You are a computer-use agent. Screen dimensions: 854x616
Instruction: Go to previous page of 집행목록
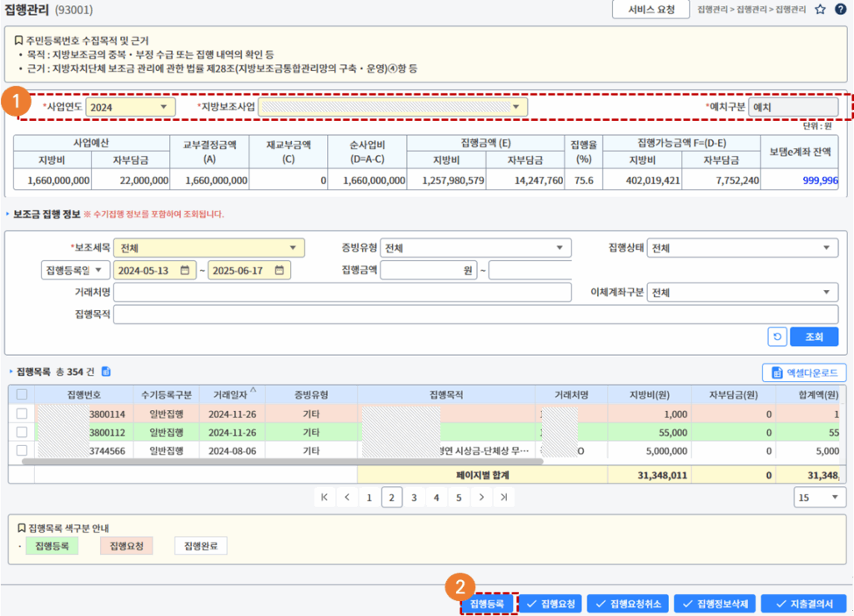347,498
